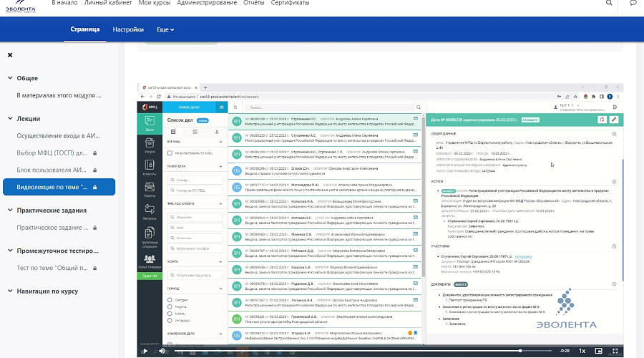Open Отчёты menu item
This screenshot has width=644, height=358.
click(254, 3)
